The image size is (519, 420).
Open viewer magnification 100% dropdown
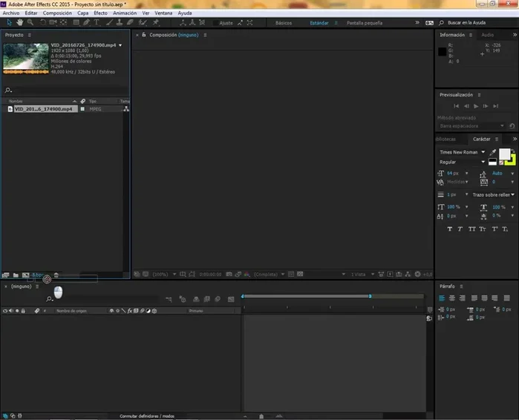(x=164, y=274)
